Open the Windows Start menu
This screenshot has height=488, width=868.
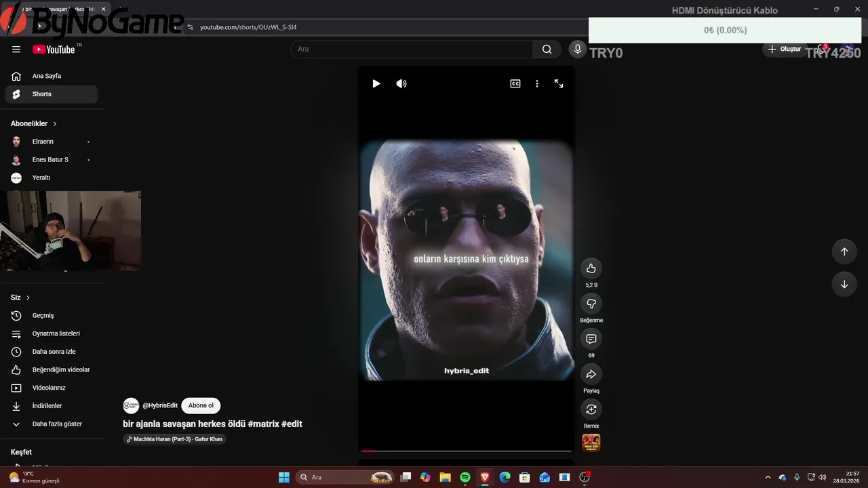(x=284, y=477)
